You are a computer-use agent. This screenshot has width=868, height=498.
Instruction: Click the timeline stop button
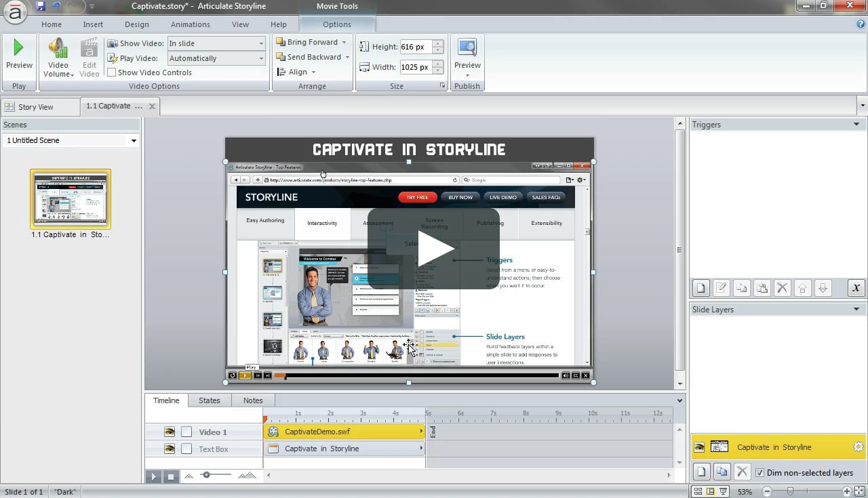[171, 476]
